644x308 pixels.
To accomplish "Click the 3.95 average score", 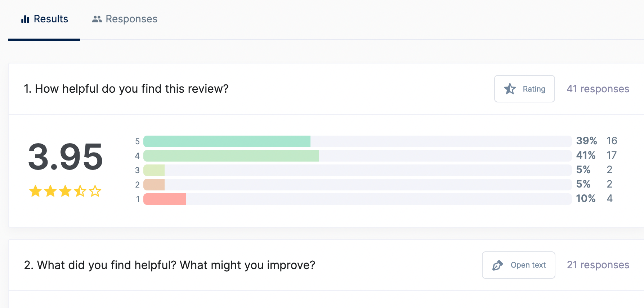I will (x=65, y=157).
